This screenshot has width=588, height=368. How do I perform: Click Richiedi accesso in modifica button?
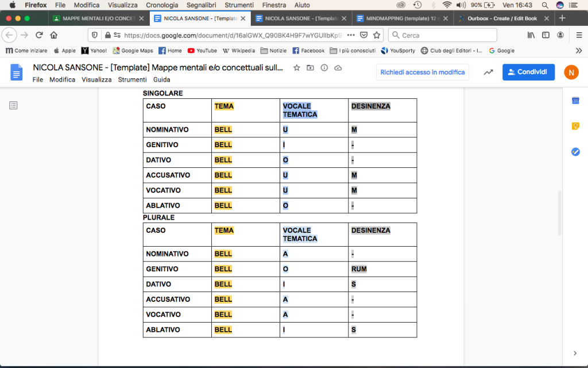point(422,72)
